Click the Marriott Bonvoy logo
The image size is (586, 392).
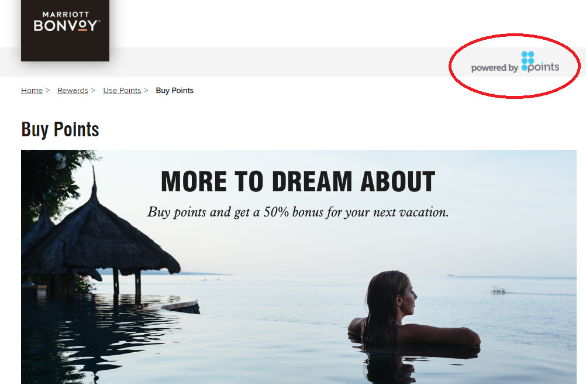[x=65, y=30]
